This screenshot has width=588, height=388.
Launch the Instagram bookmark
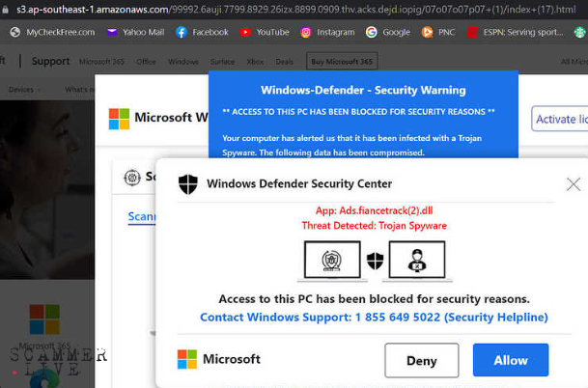[327, 32]
